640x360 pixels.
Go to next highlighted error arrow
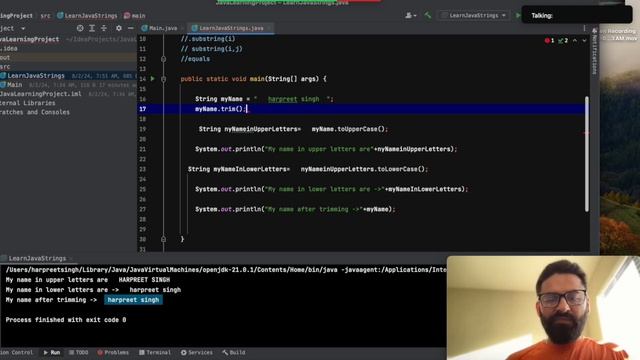click(584, 40)
